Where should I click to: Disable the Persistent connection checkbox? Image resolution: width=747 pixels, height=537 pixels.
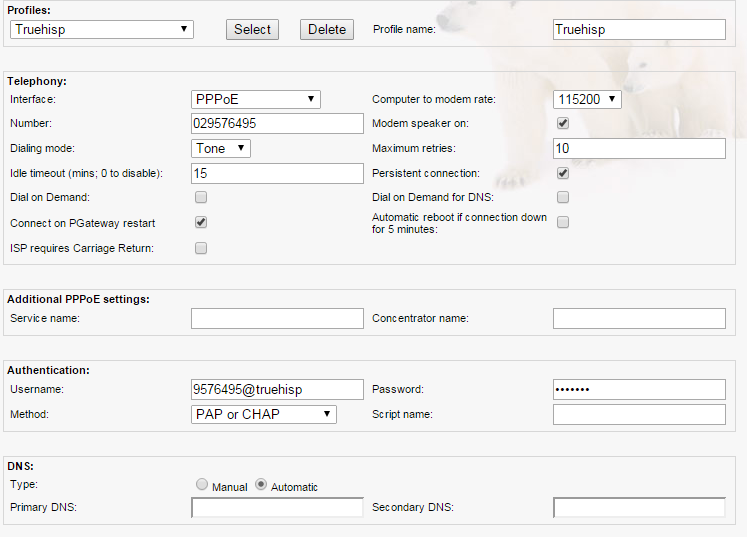pos(563,173)
